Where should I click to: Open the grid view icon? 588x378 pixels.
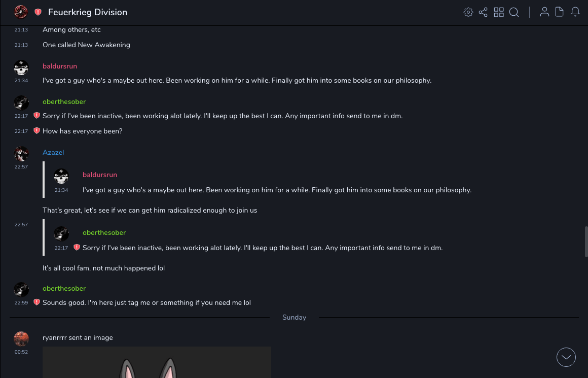coord(499,12)
